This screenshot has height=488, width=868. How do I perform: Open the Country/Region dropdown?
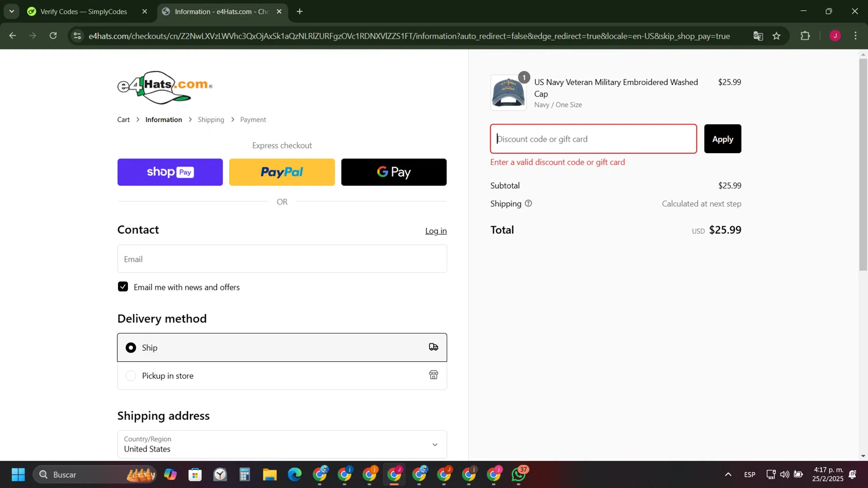click(x=282, y=444)
